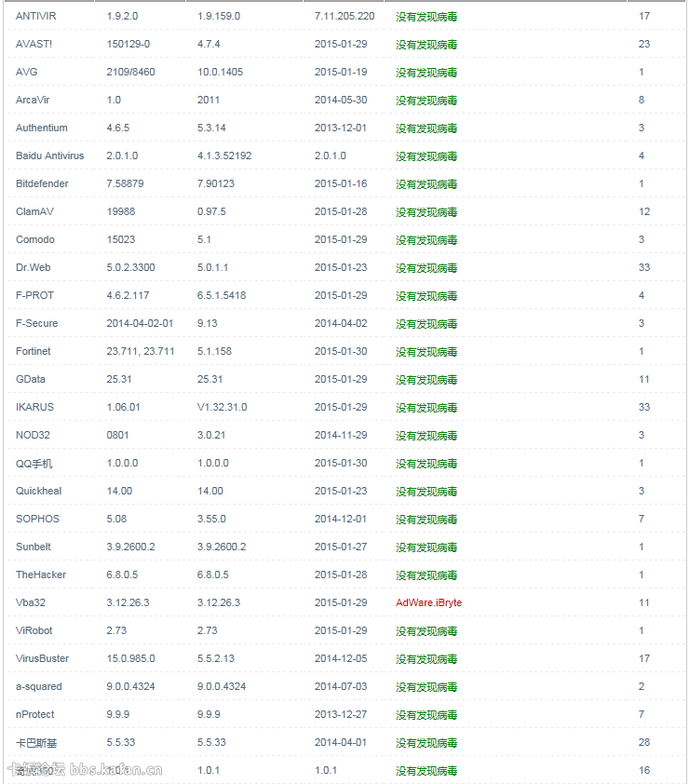Image resolution: width=690 pixels, height=784 pixels.
Task: Select the GData engine name
Action: [31, 380]
